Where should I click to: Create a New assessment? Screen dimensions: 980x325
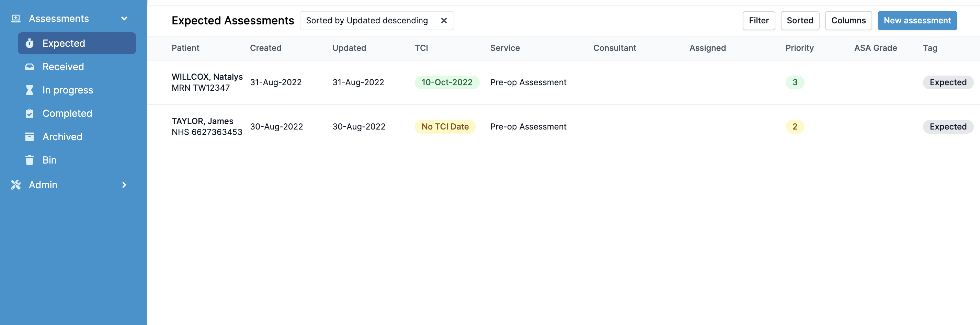point(917,21)
